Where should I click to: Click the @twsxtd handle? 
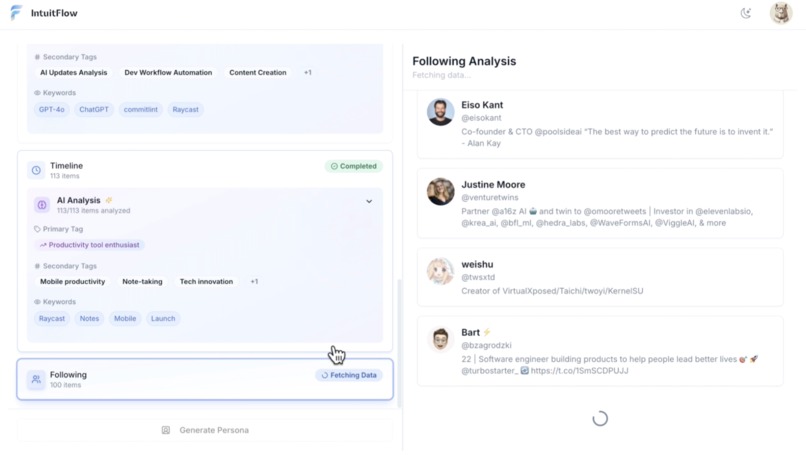478,277
